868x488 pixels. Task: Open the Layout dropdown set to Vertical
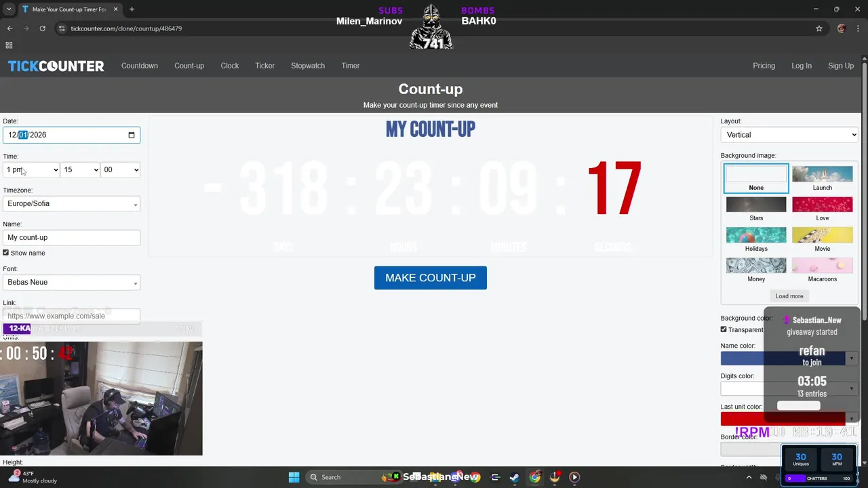point(789,135)
